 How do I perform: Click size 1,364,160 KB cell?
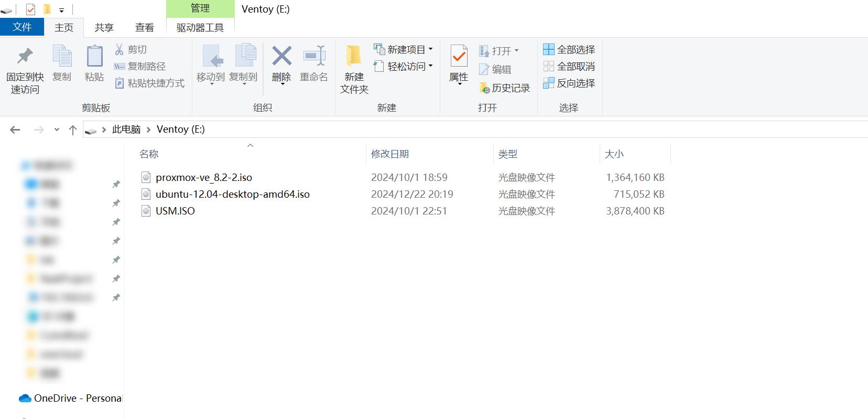[x=635, y=177]
